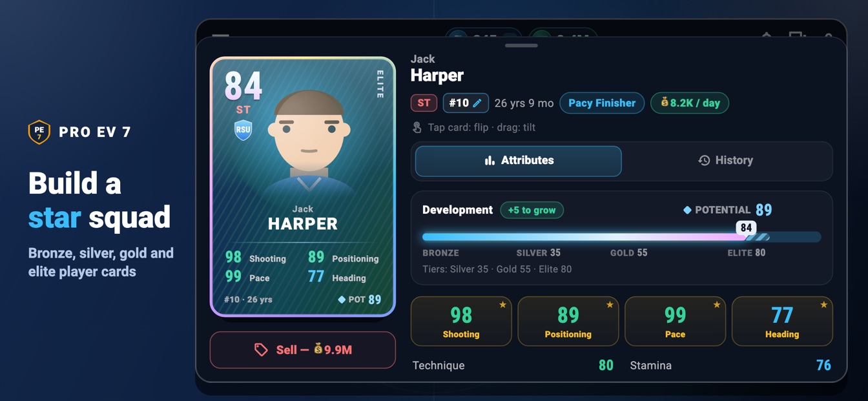
Task: Click the BRONZE tier label
Action: click(x=440, y=253)
